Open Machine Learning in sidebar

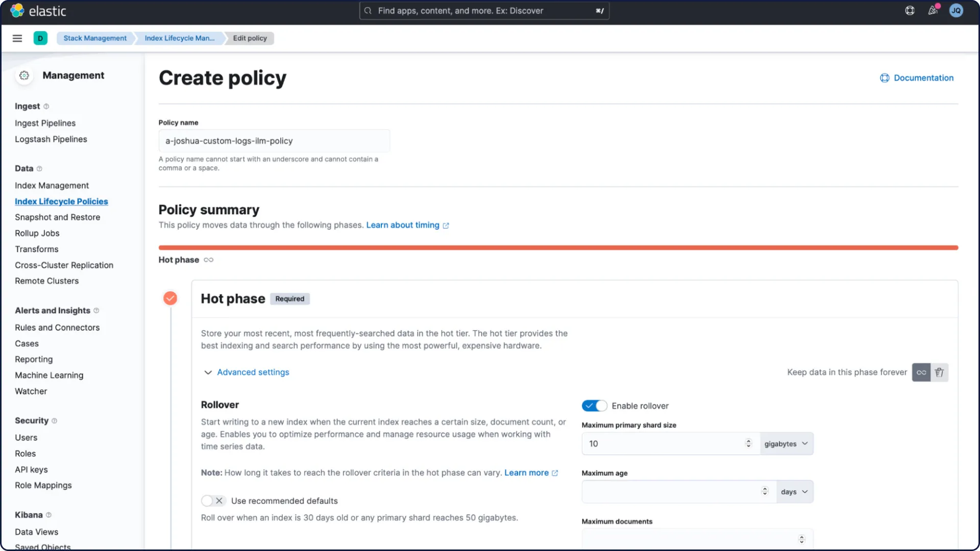pos(49,375)
